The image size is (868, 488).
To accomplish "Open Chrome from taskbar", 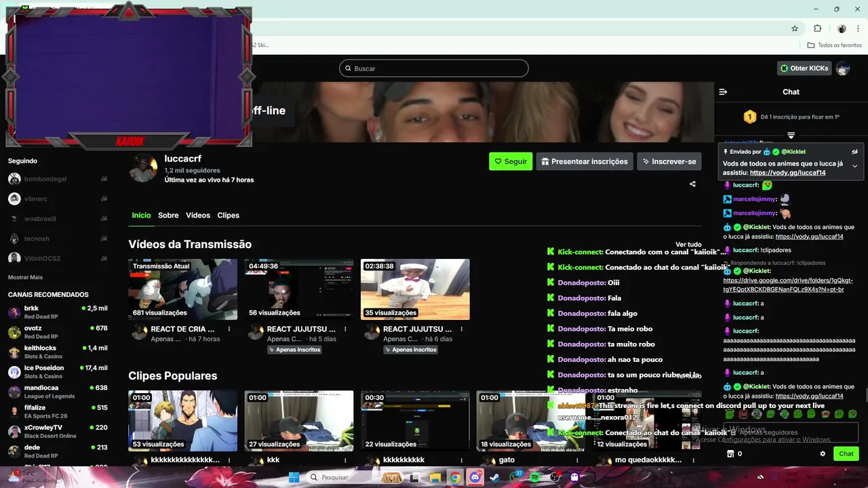I will pyautogui.click(x=455, y=477).
